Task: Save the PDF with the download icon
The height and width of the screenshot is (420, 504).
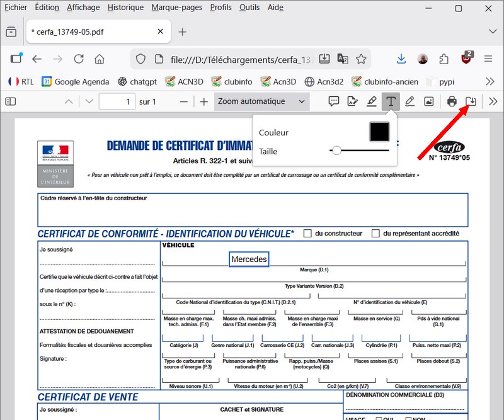Action: (x=471, y=101)
